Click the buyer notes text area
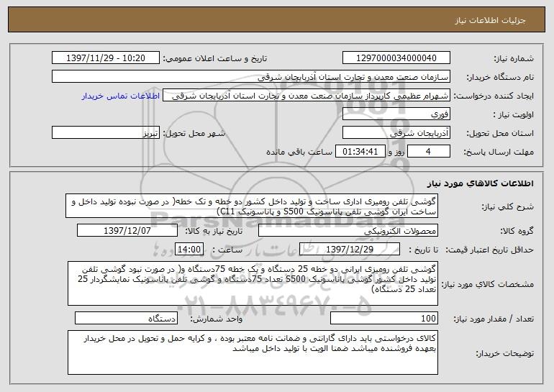Viewport: 554px width, 392px height. 253,352
